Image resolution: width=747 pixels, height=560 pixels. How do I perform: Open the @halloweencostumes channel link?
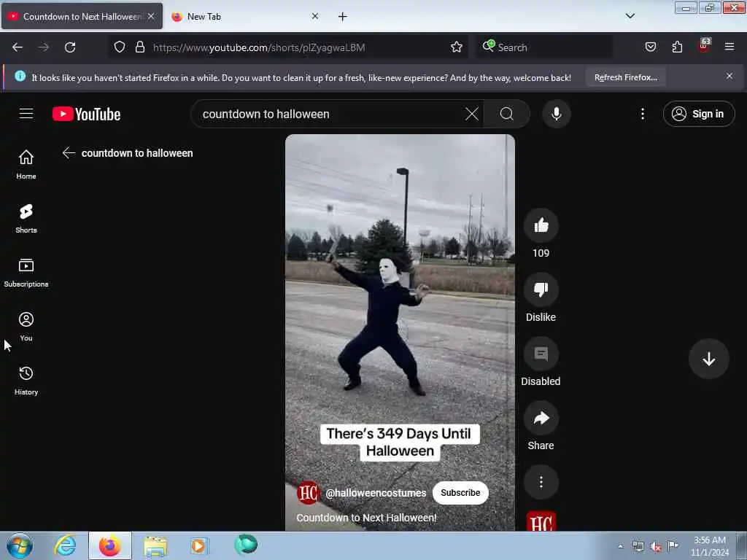tap(376, 493)
